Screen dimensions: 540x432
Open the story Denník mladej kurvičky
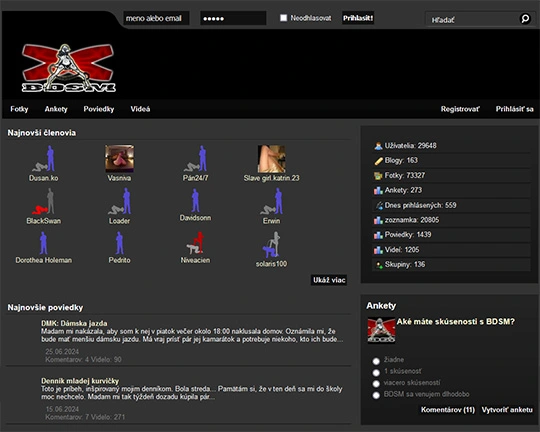tap(80, 381)
